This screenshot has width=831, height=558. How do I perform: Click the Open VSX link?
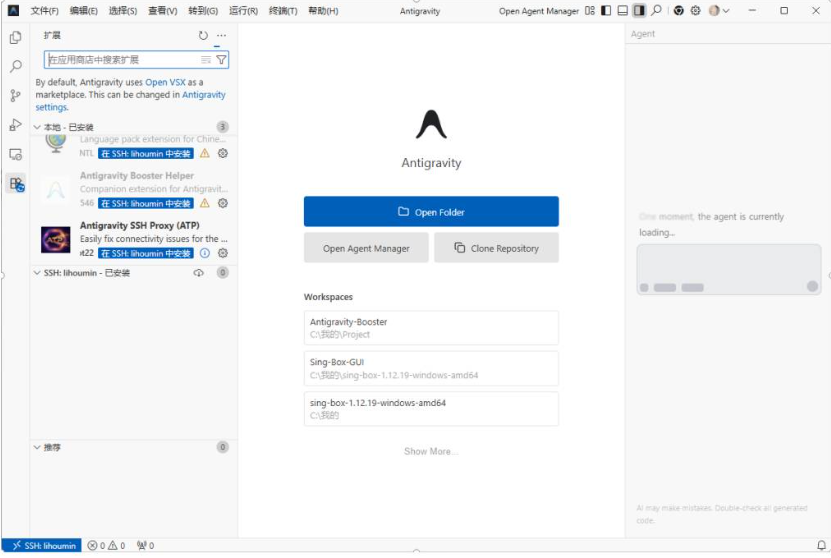point(166,82)
